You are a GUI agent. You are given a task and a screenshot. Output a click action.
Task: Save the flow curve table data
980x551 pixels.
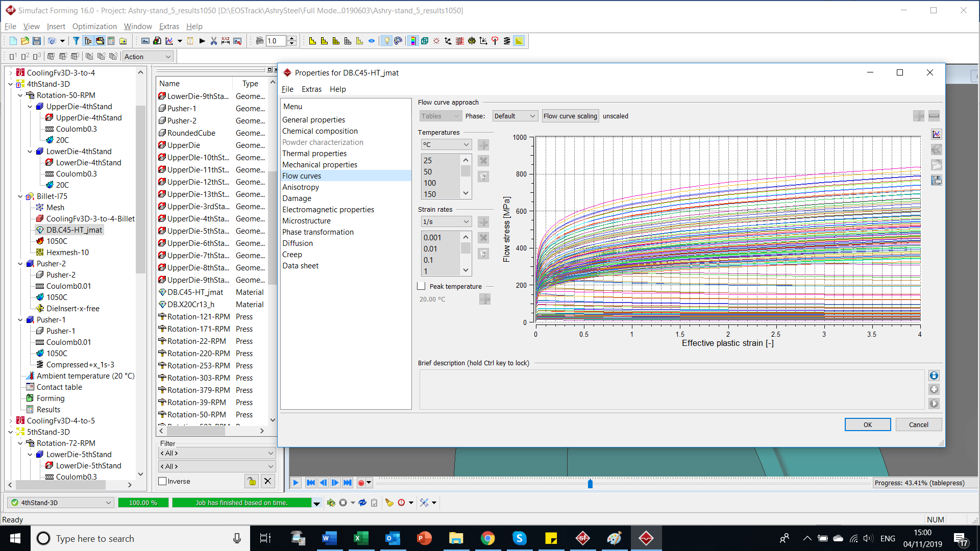pos(937,180)
